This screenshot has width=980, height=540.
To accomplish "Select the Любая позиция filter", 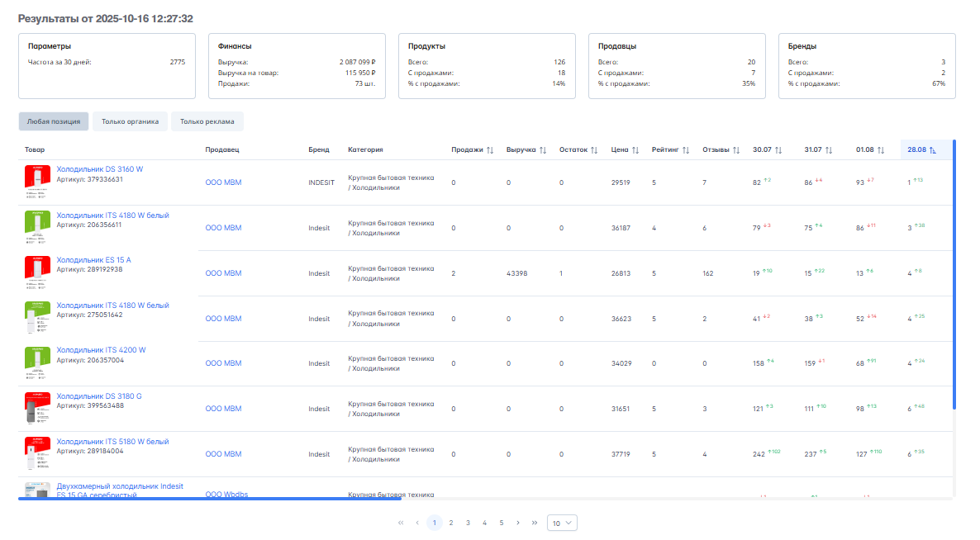I will point(54,121).
